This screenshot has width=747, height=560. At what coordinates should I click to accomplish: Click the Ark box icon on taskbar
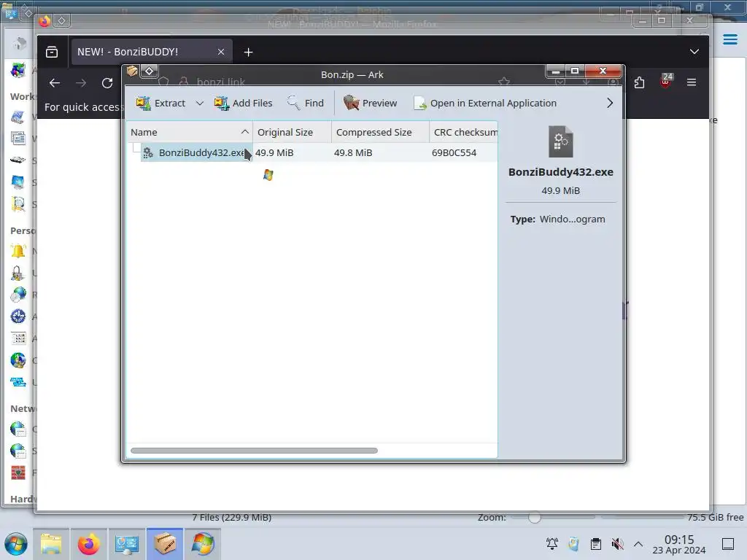coord(165,544)
